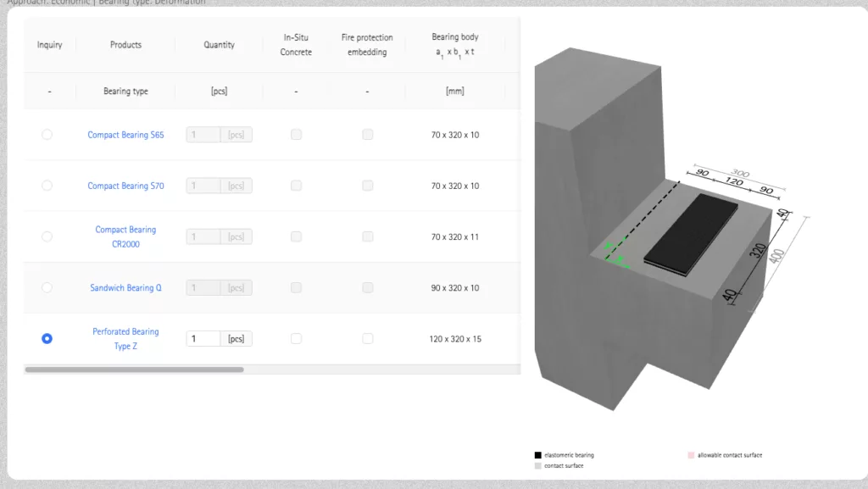Click the Inquiry column header
Image resolution: width=868 pixels, height=489 pixels.
coord(49,45)
